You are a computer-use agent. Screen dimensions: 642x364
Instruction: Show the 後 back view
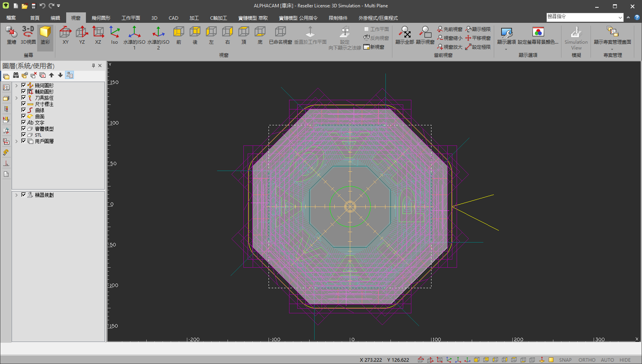click(x=195, y=35)
